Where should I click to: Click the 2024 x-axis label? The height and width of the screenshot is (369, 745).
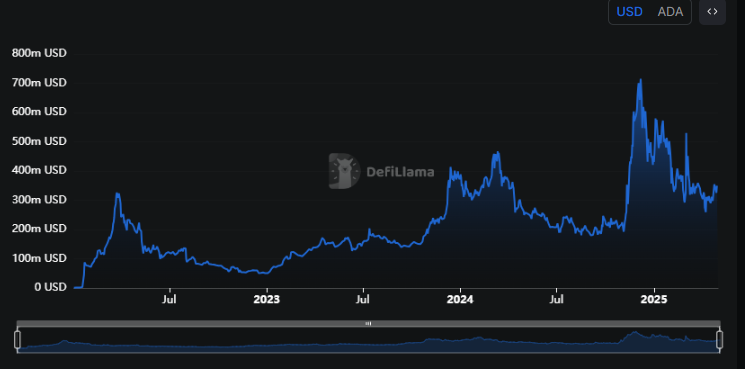point(460,300)
